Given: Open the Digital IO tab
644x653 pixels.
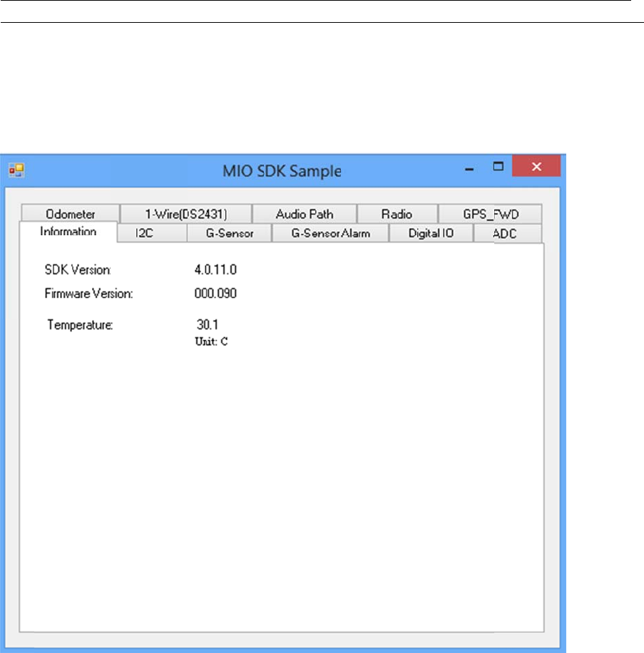Looking at the screenshot, I should coord(431,233).
